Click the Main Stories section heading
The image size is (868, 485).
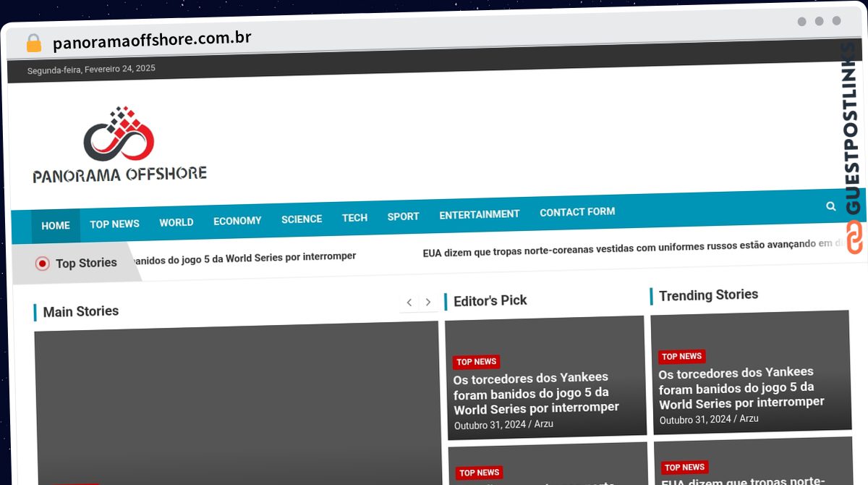80,311
